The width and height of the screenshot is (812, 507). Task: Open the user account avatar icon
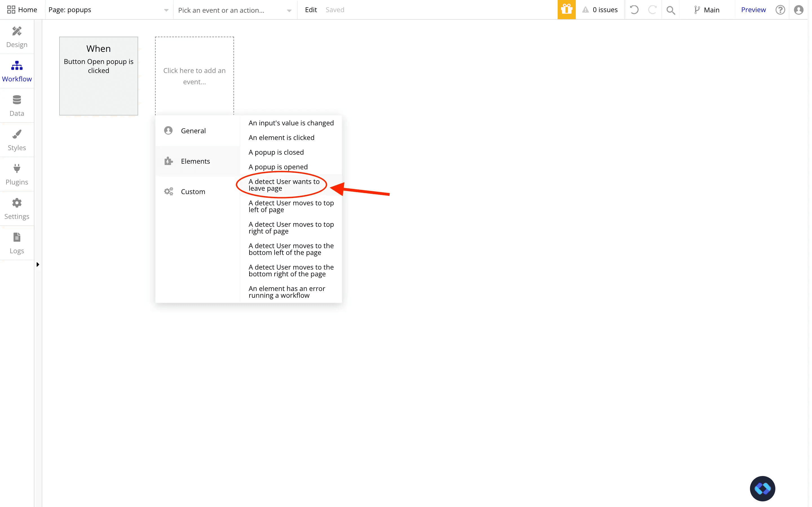pos(798,10)
